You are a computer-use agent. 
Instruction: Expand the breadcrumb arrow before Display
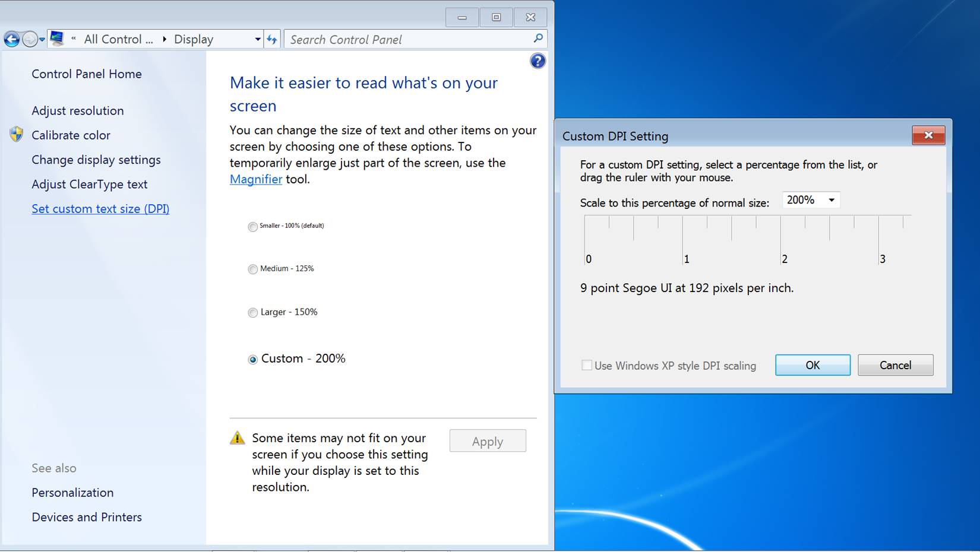pos(165,39)
